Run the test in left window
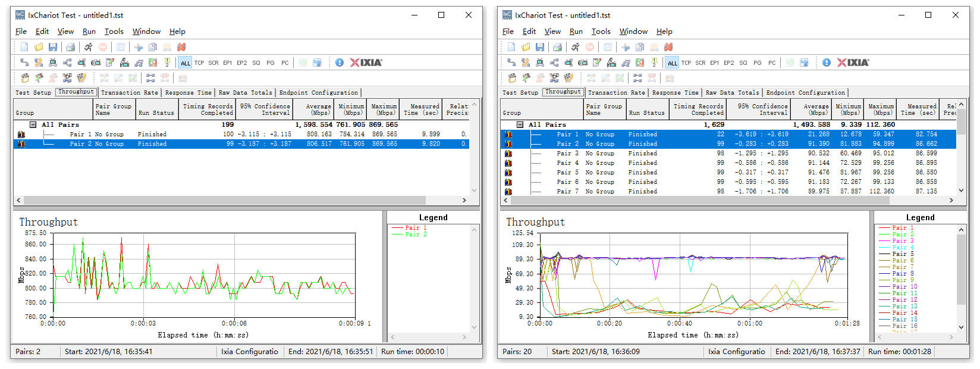The image size is (980, 369). (x=88, y=47)
